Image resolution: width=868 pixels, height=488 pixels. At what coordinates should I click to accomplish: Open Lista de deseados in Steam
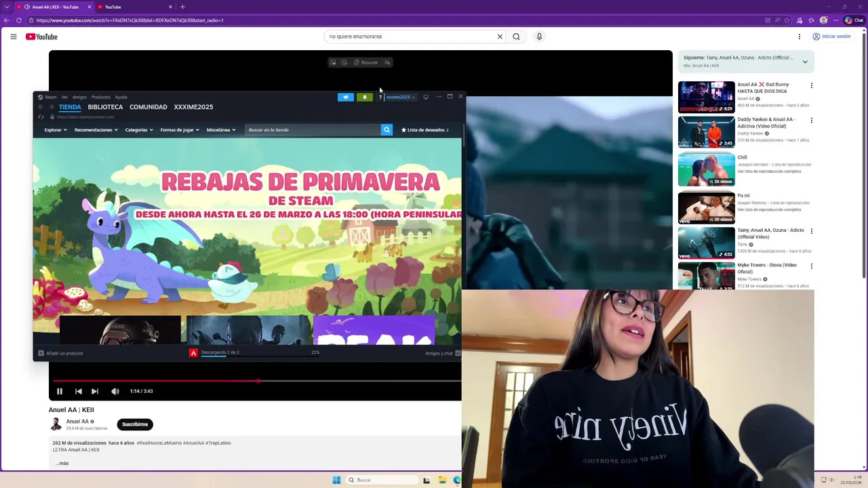tap(425, 129)
